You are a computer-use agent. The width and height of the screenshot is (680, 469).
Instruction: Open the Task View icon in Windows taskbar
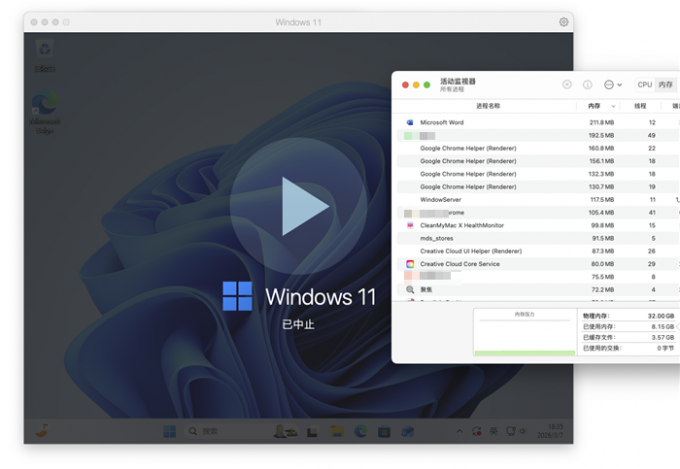tap(312, 432)
